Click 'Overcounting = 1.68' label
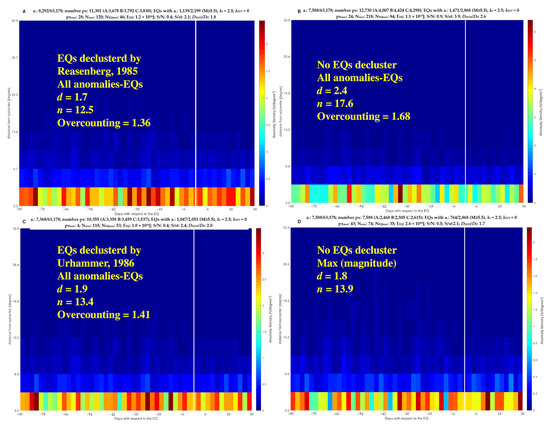This screenshot has width=550, height=425. click(x=363, y=116)
